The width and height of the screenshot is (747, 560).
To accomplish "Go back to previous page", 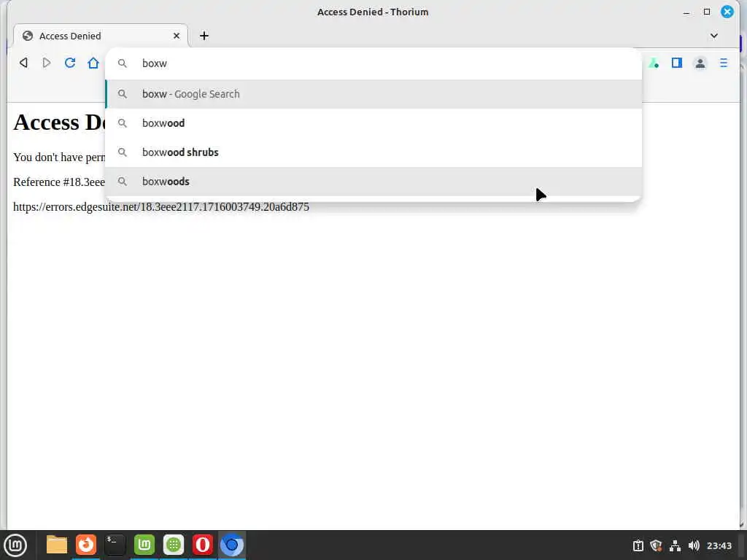I will point(23,63).
